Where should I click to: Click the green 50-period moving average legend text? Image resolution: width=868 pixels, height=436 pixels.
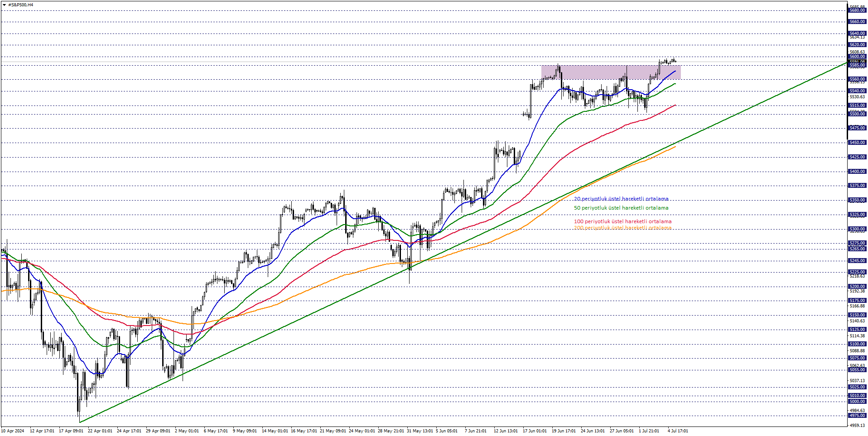(x=621, y=208)
